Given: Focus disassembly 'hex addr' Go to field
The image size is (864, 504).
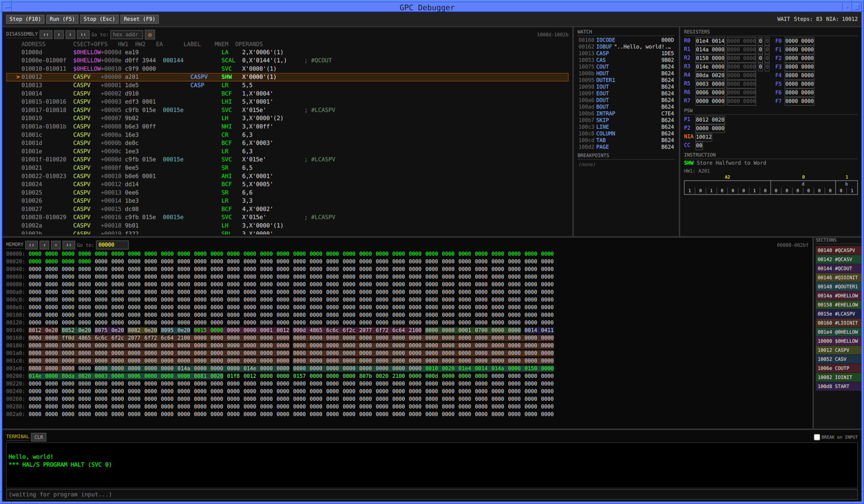Looking at the screenshot, I should (126, 34).
